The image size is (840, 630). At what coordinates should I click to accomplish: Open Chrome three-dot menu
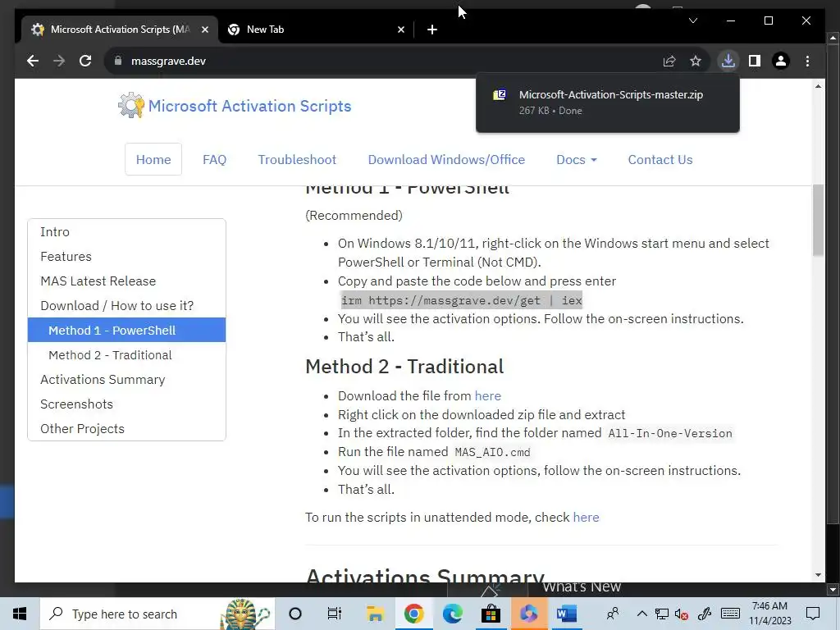click(x=807, y=61)
